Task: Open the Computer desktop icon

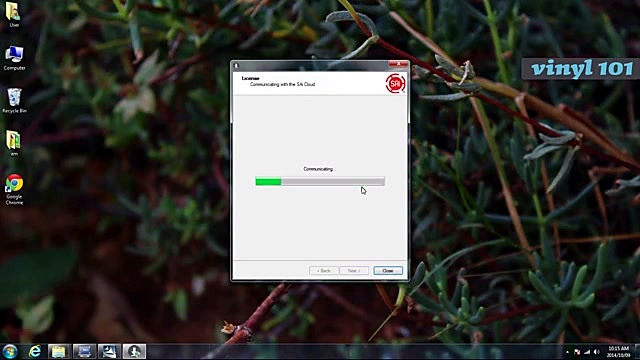Action: click(x=14, y=58)
